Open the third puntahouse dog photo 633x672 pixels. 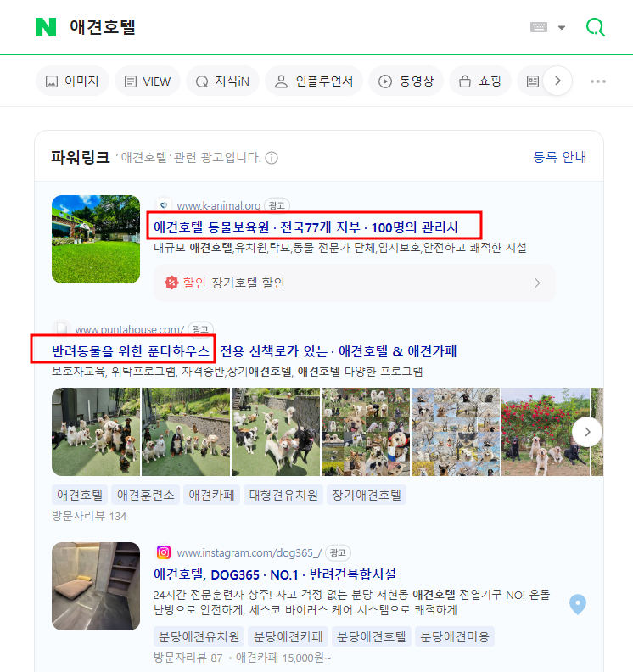[276, 432]
